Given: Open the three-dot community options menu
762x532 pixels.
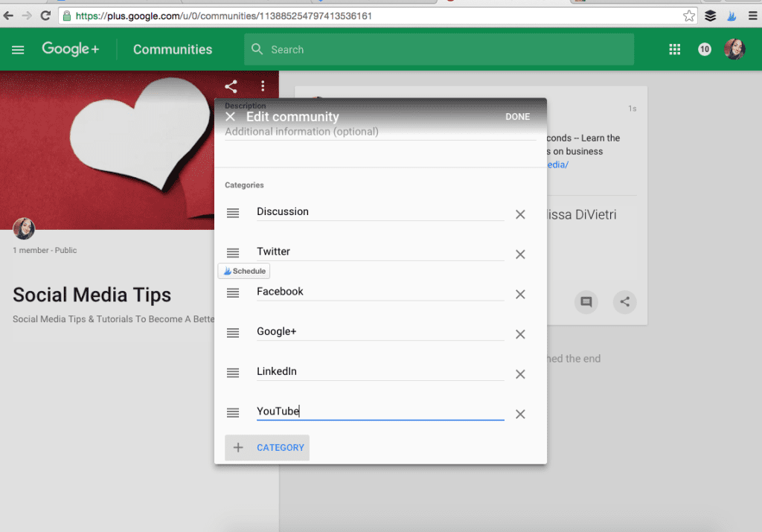Looking at the screenshot, I should (x=263, y=86).
